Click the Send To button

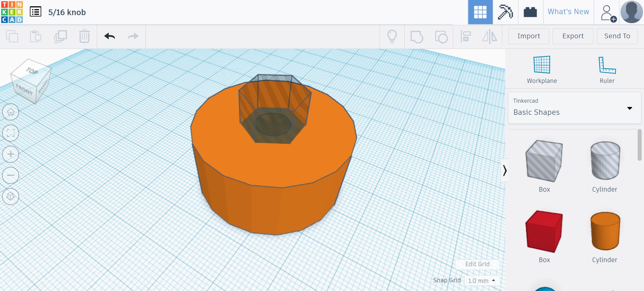617,36
